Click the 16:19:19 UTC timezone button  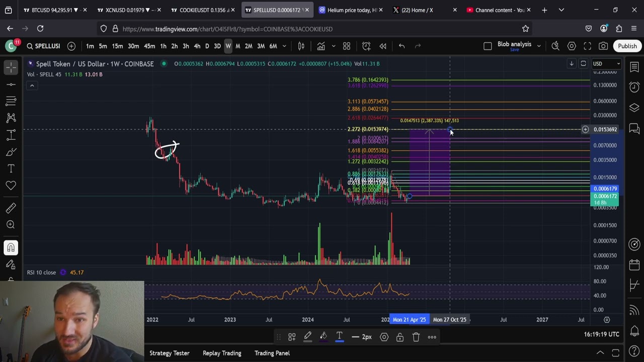point(602,334)
